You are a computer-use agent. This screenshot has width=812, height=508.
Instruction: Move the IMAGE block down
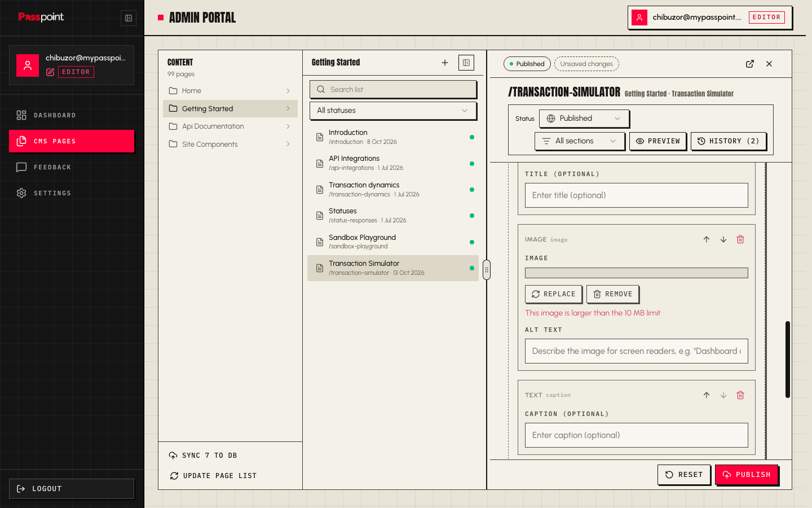[x=723, y=239]
